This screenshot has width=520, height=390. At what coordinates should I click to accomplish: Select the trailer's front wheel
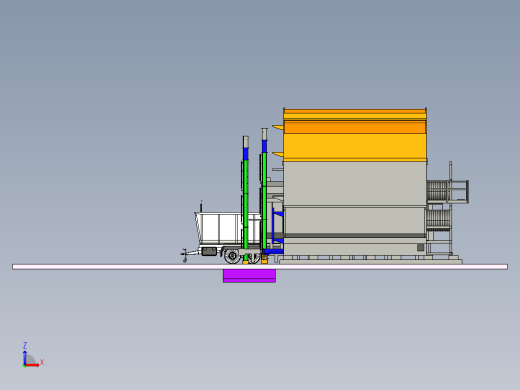tap(232, 256)
